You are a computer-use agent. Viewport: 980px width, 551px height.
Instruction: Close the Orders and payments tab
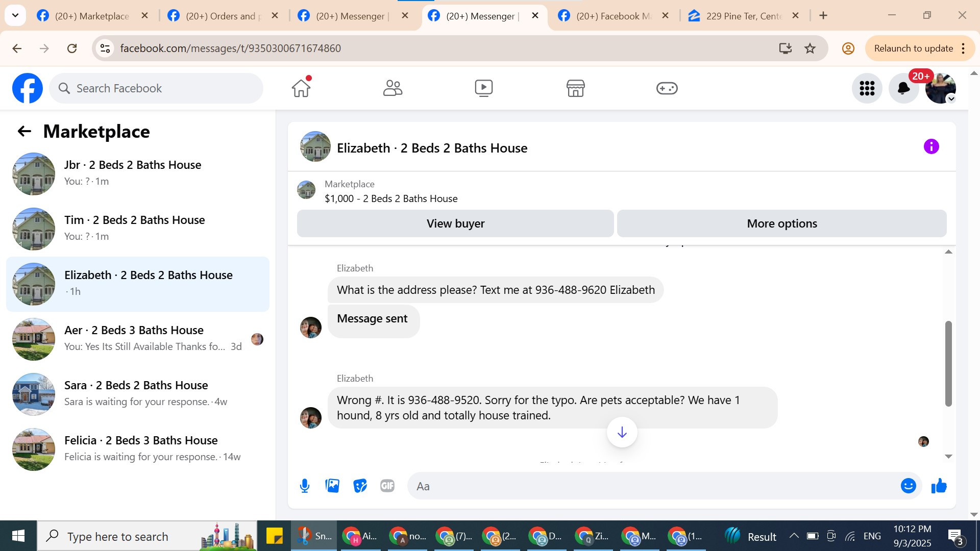click(275, 16)
